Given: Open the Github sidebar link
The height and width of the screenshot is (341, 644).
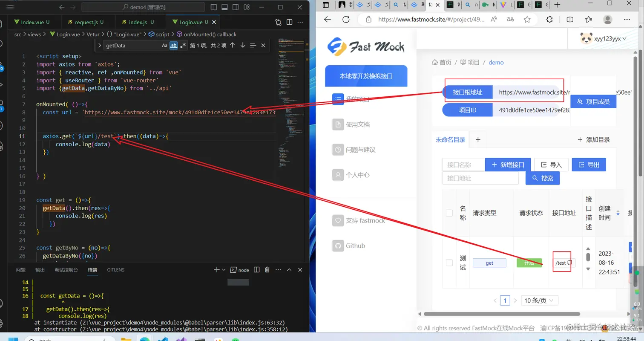Looking at the screenshot, I should (x=348, y=246).
